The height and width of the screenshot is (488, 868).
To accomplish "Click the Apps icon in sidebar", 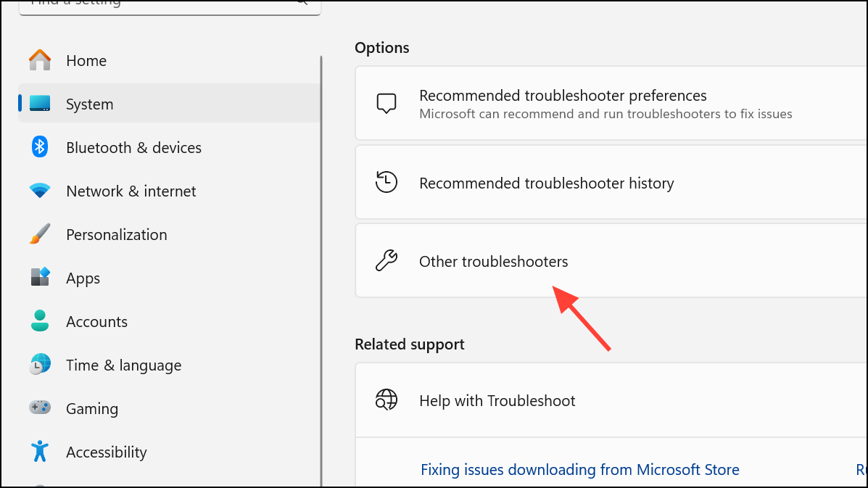I will point(40,278).
